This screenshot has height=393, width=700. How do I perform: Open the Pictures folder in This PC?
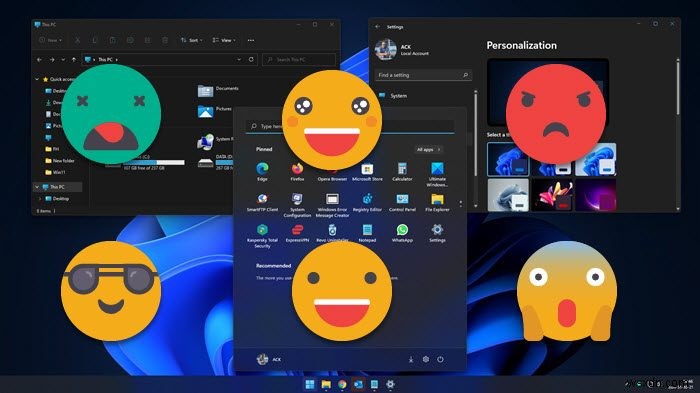click(x=215, y=111)
